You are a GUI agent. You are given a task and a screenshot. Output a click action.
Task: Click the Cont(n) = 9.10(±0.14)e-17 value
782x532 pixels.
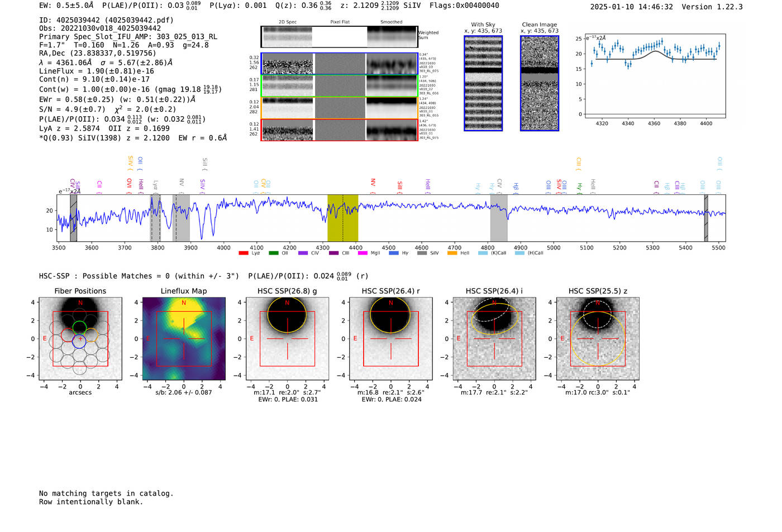pyautogui.click(x=94, y=80)
